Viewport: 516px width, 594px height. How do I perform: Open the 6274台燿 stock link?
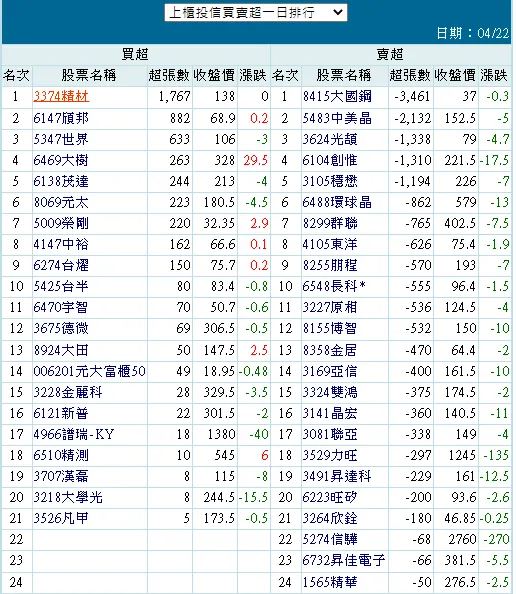(61, 266)
